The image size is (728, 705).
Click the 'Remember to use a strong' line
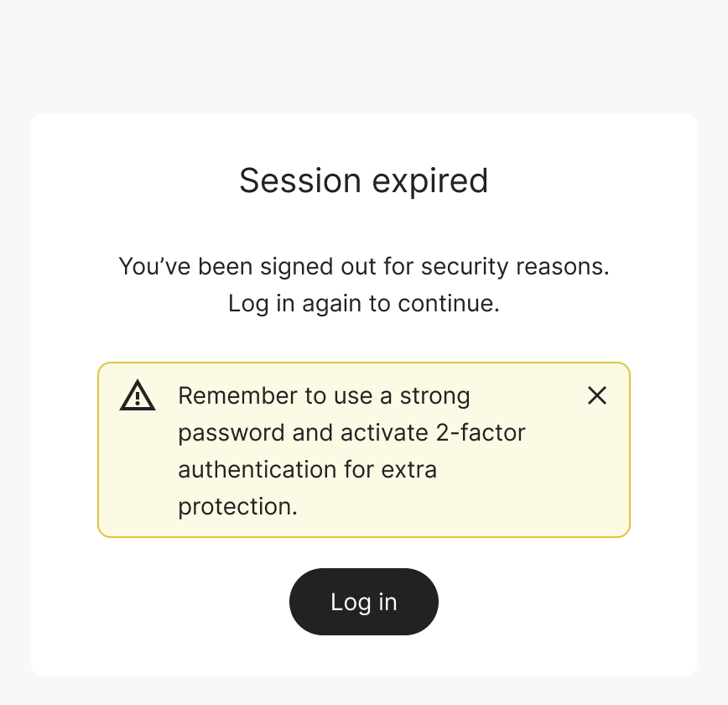coord(324,395)
